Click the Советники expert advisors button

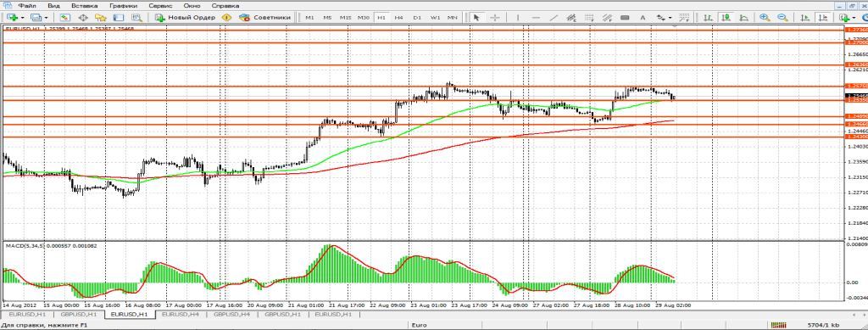(264, 18)
